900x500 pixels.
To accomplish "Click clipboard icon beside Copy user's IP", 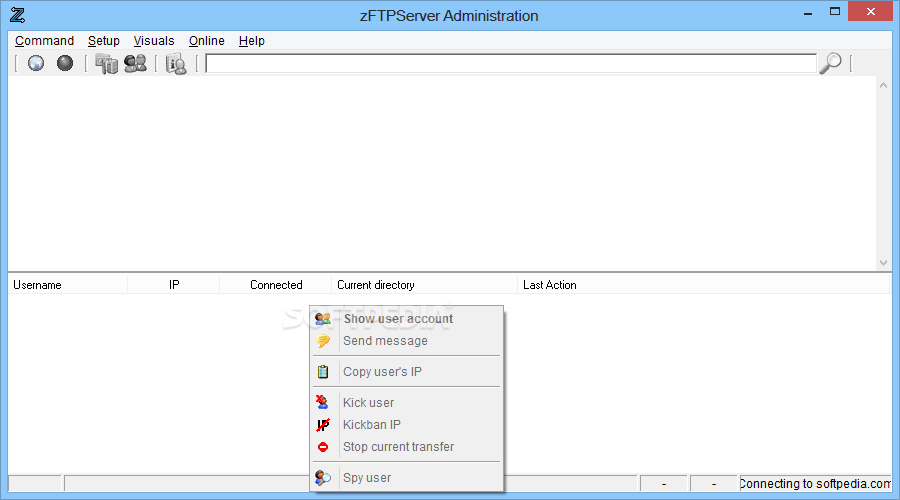I will (323, 372).
